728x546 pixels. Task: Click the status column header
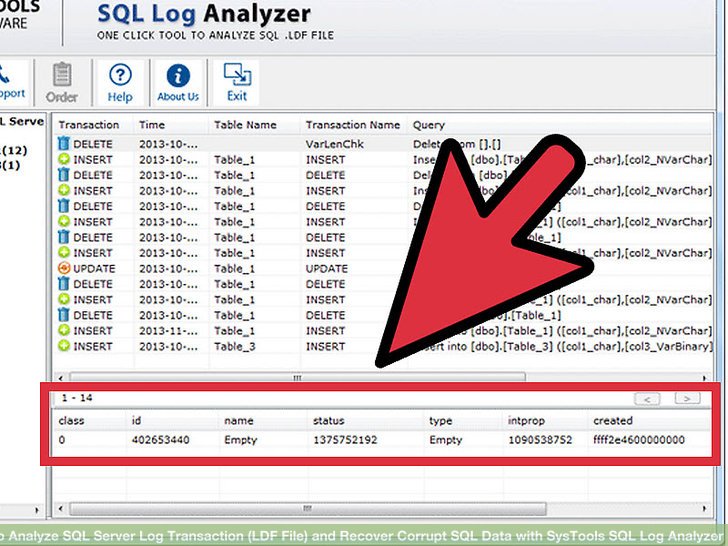click(329, 421)
